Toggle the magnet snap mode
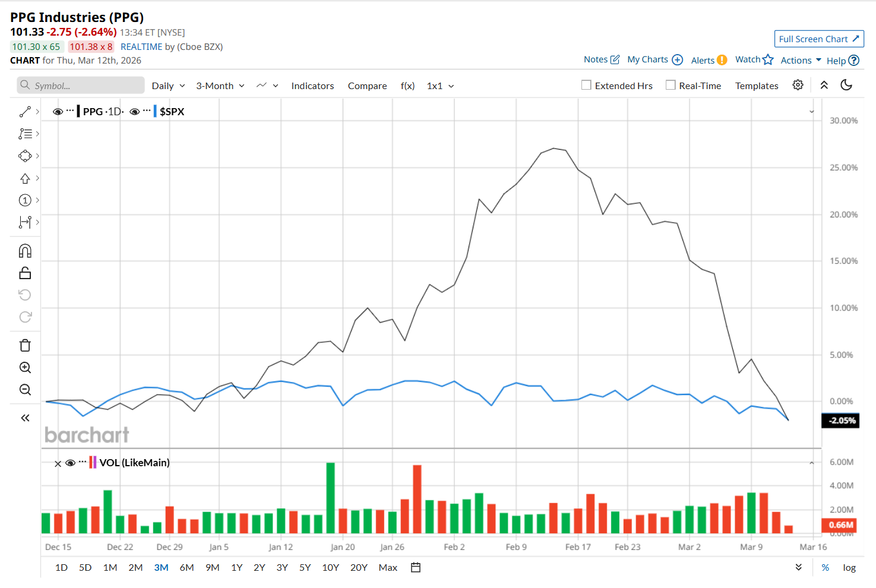This screenshot has width=876, height=588. [25, 251]
